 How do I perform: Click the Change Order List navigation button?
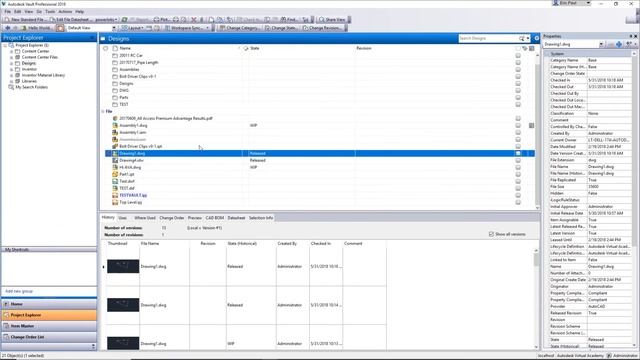[49, 337]
